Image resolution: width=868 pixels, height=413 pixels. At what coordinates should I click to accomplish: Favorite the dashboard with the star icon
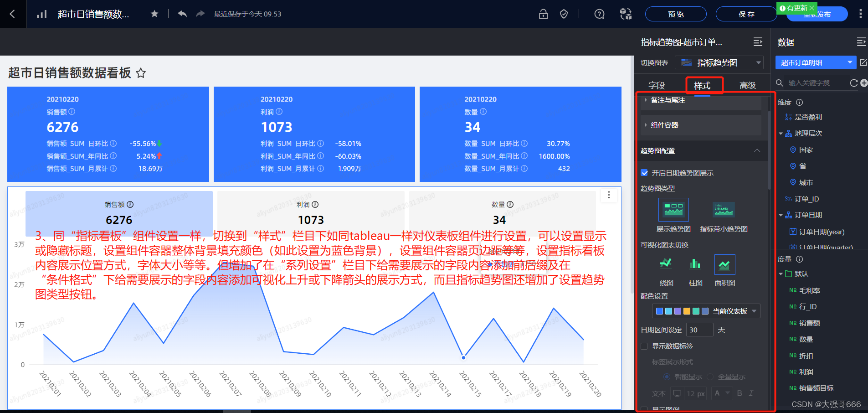154,14
